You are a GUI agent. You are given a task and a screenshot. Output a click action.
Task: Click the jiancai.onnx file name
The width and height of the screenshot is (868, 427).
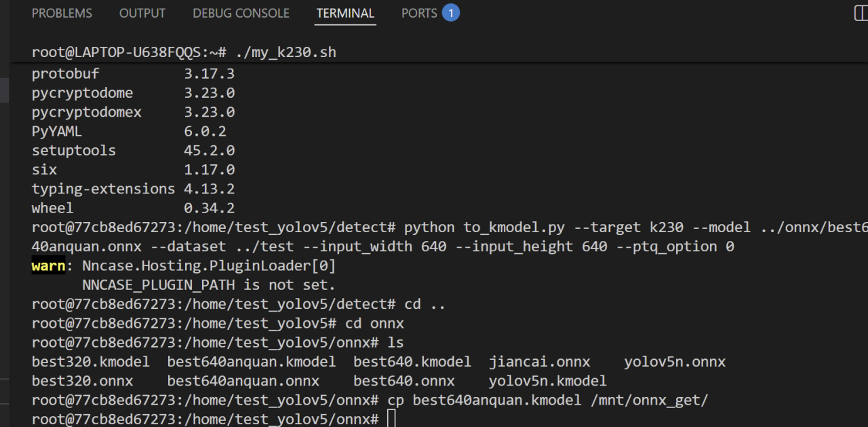point(539,362)
